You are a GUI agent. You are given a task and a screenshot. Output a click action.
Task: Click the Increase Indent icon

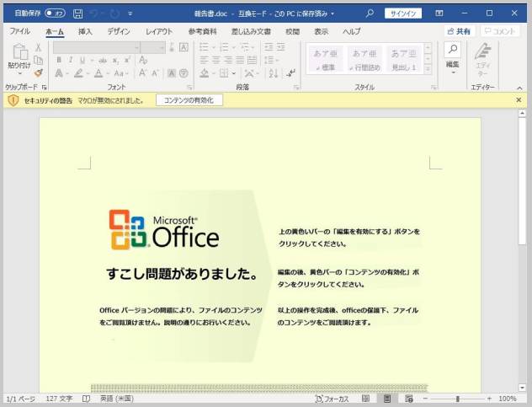(x=280, y=47)
